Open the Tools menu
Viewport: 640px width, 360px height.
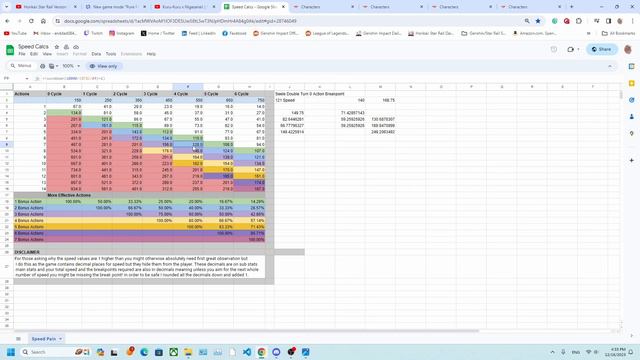111,54
